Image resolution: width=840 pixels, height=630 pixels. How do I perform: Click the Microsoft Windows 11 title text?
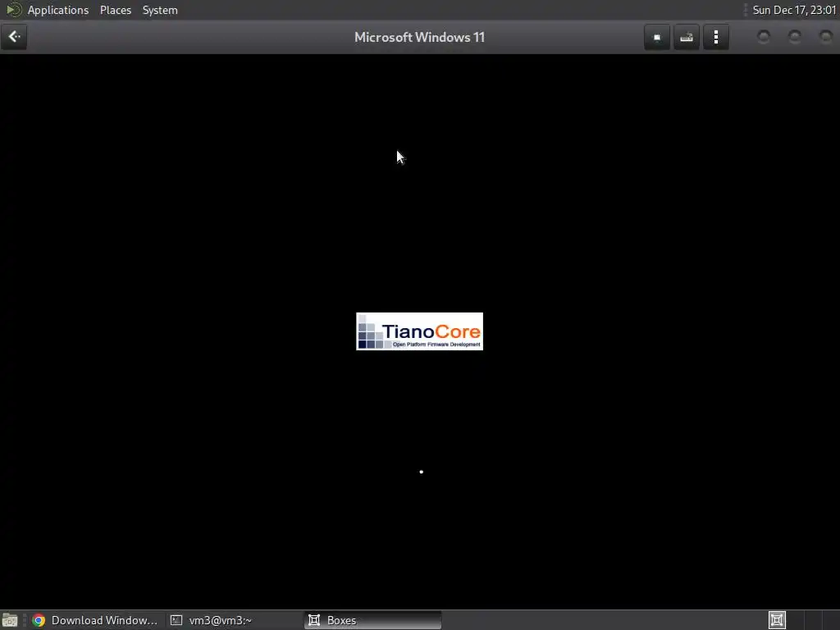419,38
